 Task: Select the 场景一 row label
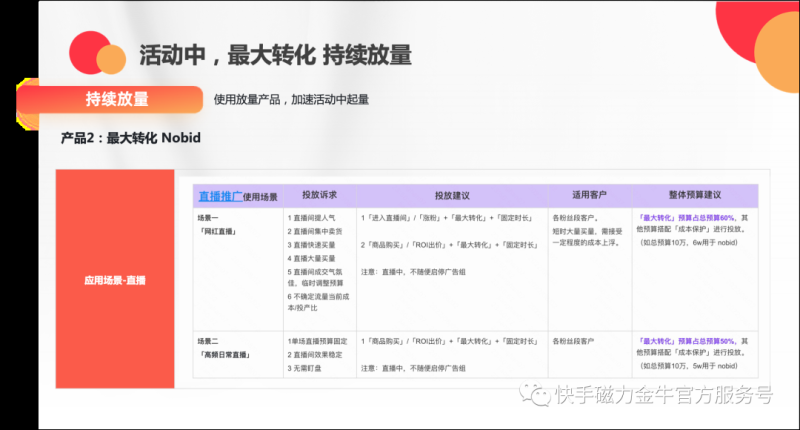(208, 218)
